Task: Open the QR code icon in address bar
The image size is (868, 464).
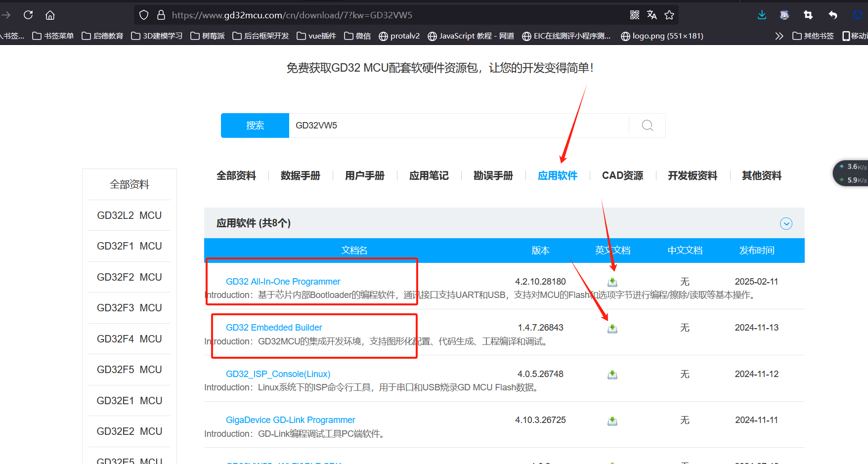Action: (635, 15)
